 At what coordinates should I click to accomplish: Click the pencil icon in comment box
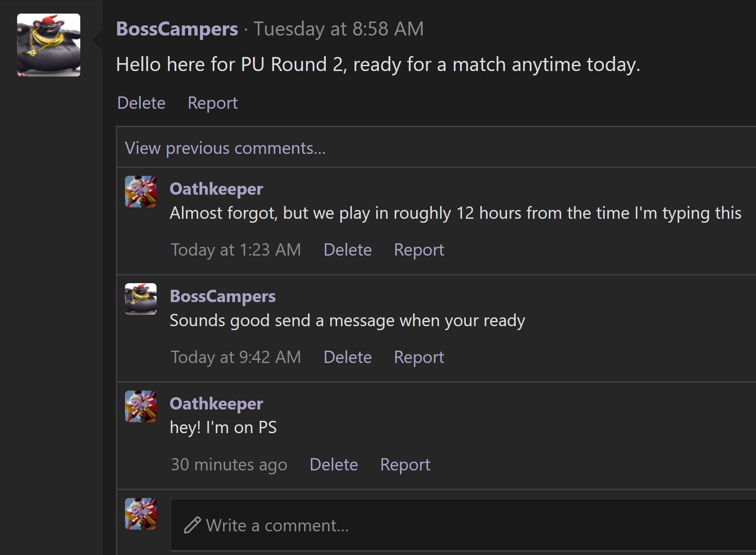192,525
